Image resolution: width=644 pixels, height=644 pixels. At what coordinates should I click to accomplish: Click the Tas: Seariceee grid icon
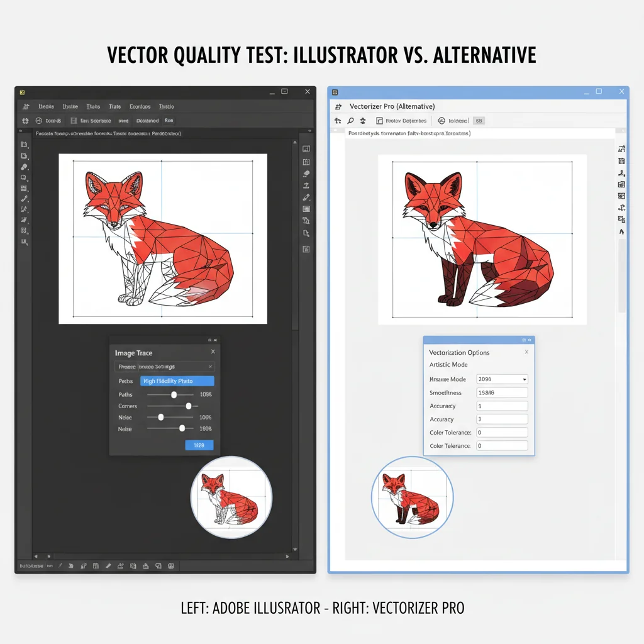[x=74, y=121]
